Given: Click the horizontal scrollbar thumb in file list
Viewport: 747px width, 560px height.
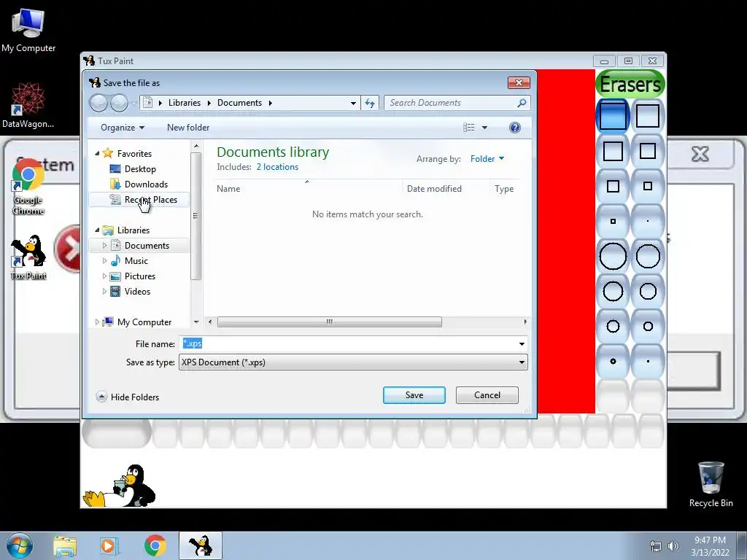Looking at the screenshot, I should [x=329, y=322].
